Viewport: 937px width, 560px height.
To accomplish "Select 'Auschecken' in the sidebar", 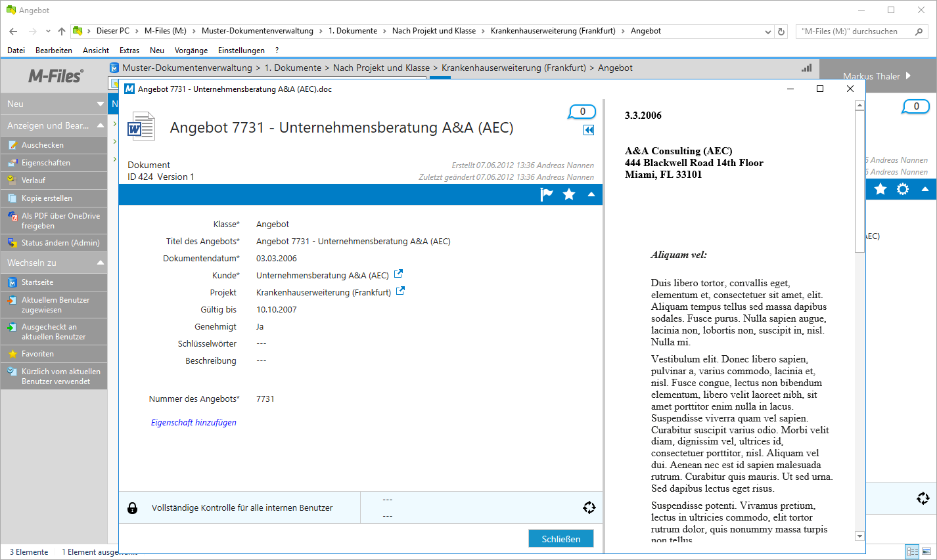I will coord(43,145).
